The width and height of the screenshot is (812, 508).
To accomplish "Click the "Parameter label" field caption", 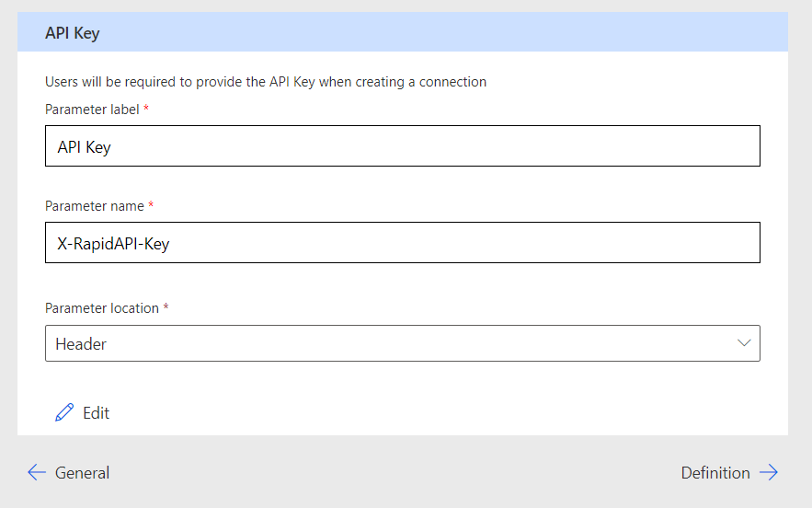I will pos(92,110).
